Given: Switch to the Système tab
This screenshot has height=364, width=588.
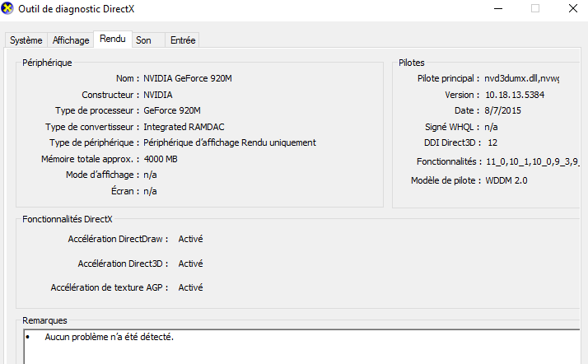Looking at the screenshot, I should point(26,40).
